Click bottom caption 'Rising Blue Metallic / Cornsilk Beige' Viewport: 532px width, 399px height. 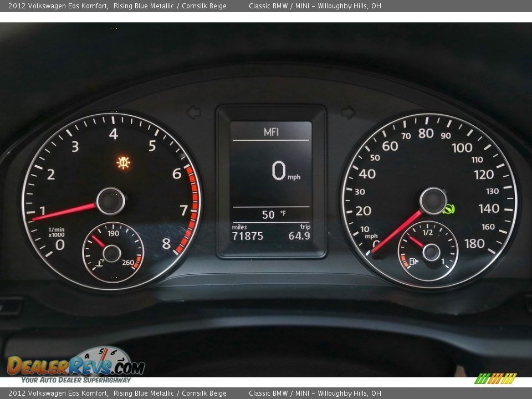click(x=170, y=393)
